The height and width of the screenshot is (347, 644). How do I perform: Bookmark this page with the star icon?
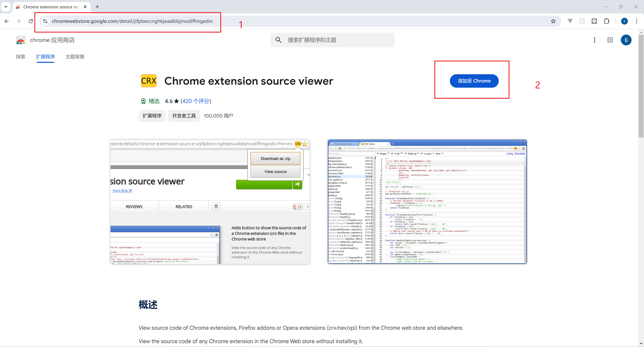point(553,21)
